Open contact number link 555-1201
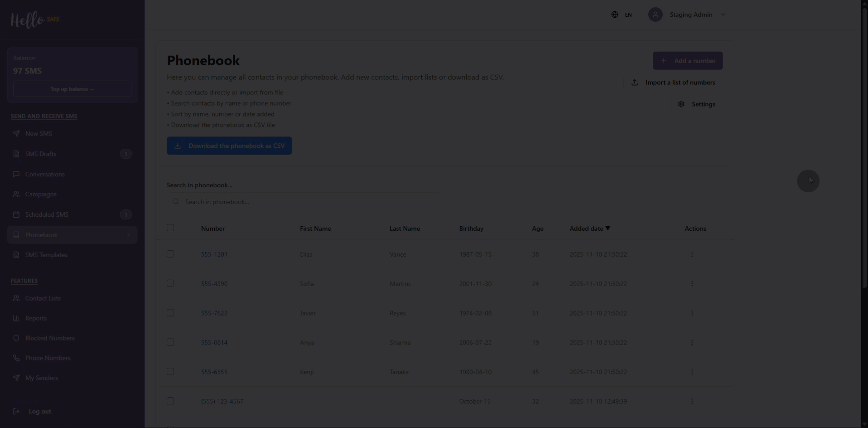This screenshot has width=868, height=428. pyautogui.click(x=214, y=254)
